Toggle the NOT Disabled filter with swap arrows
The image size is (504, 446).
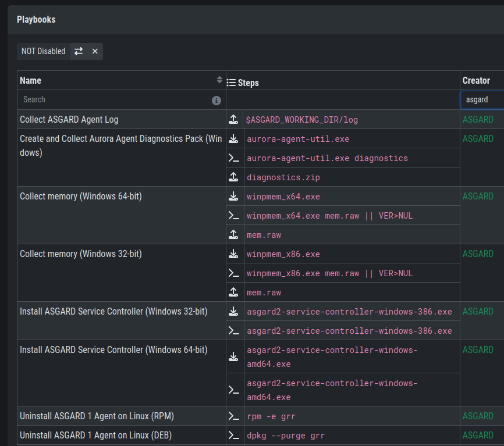(79, 51)
